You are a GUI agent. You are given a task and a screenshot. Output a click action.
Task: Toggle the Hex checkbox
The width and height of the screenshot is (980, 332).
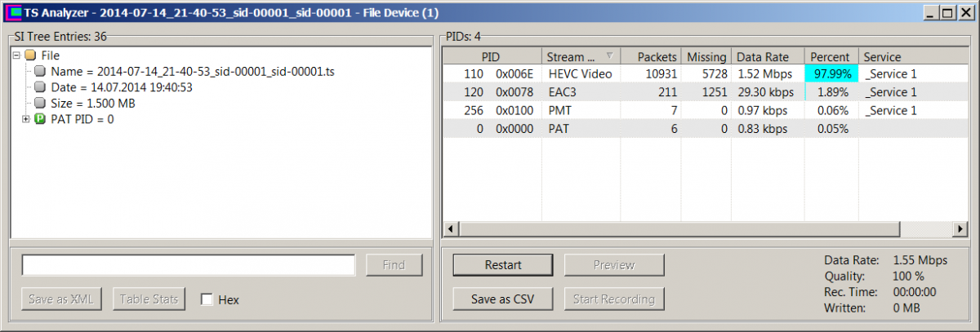[207, 299]
